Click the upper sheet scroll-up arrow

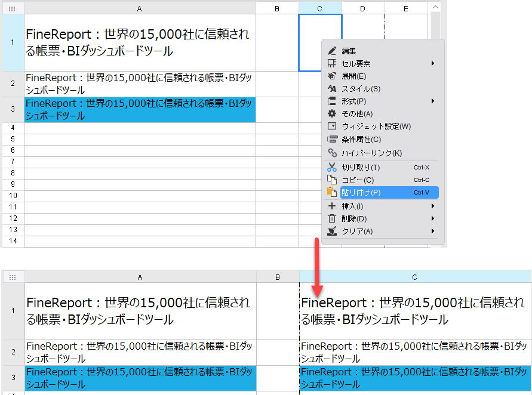[436, 7]
